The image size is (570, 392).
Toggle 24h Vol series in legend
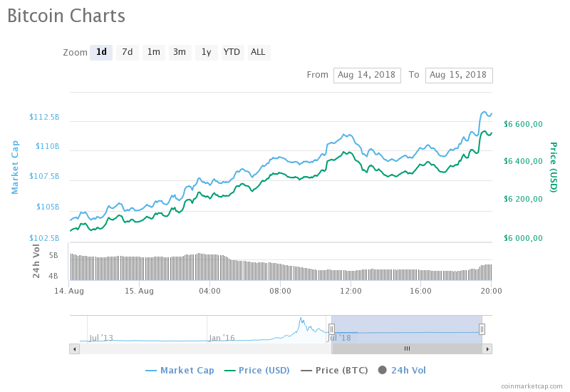402,370
